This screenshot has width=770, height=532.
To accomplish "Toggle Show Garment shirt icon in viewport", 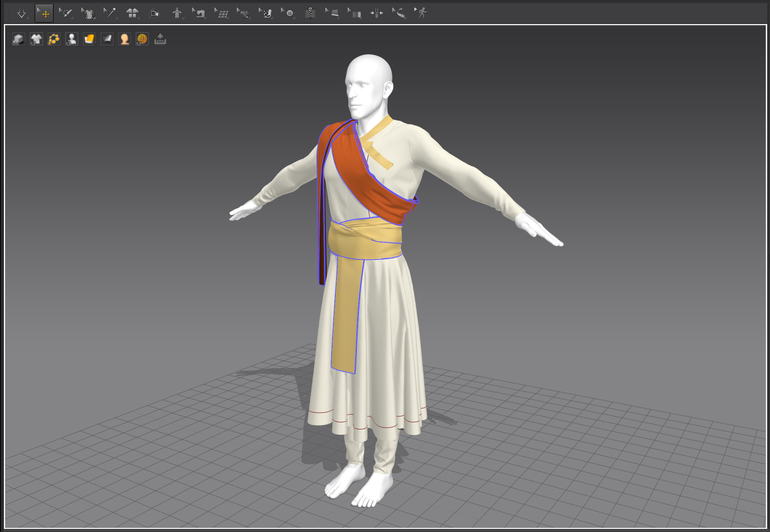I will (x=36, y=39).
